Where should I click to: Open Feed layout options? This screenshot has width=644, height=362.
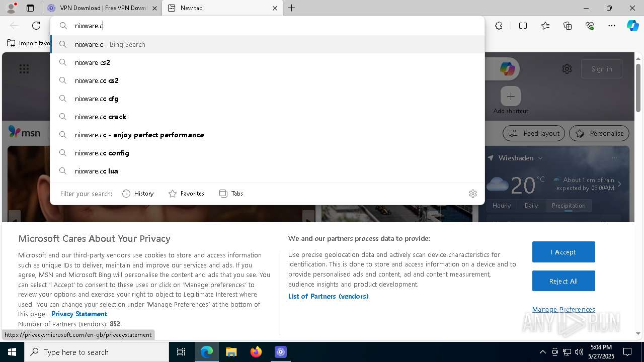coord(534,133)
